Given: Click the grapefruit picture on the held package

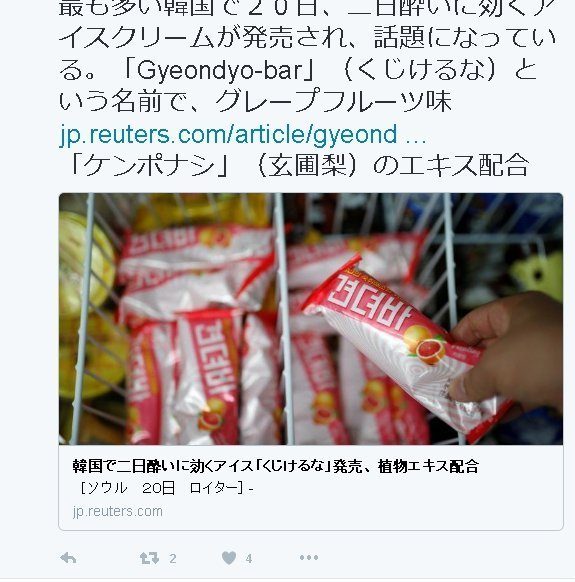Looking at the screenshot, I should 424,345.
